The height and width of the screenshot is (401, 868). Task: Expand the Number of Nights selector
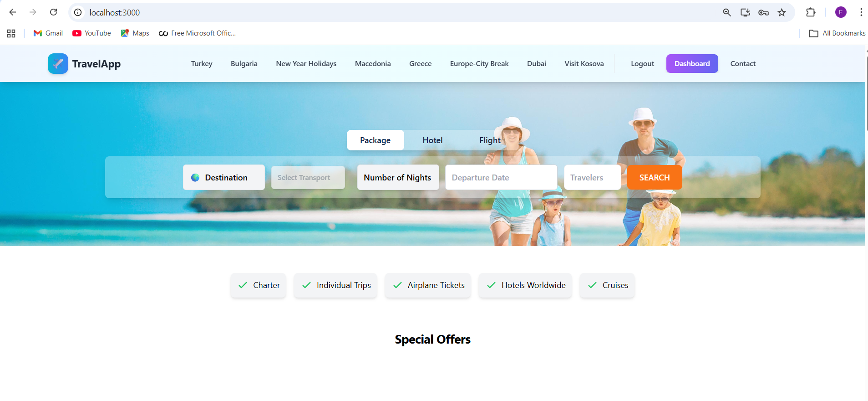coord(398,177)
